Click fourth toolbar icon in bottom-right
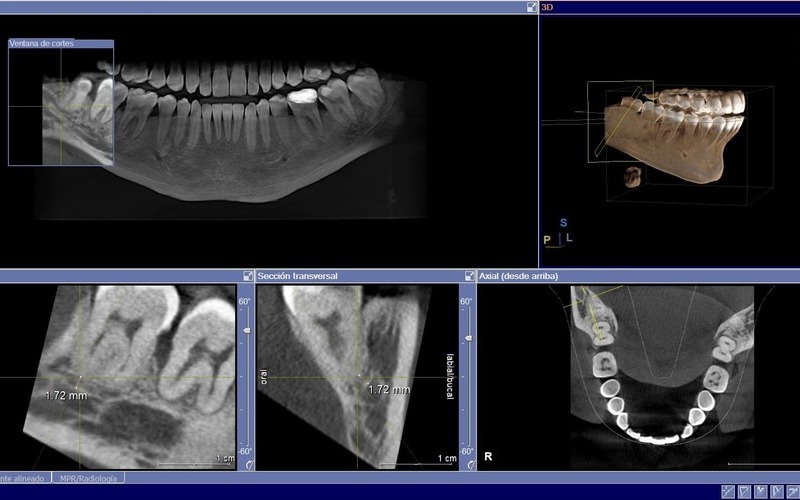The width and height of the screenshot is (800, 500). click(777, 491)
